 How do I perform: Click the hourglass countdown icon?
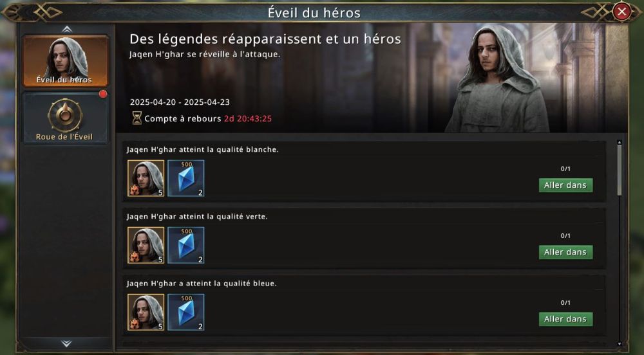click(x=137, y=118)
